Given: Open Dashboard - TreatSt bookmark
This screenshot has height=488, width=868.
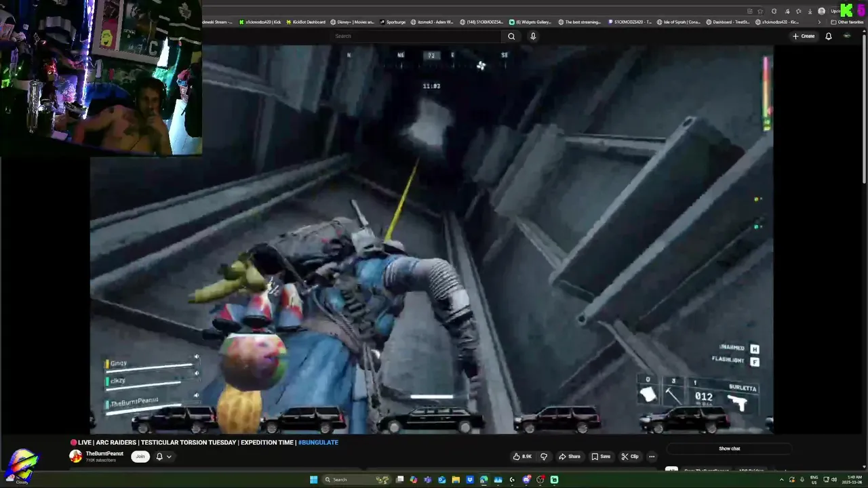Looking at the screenshot, I should [728, 22].
